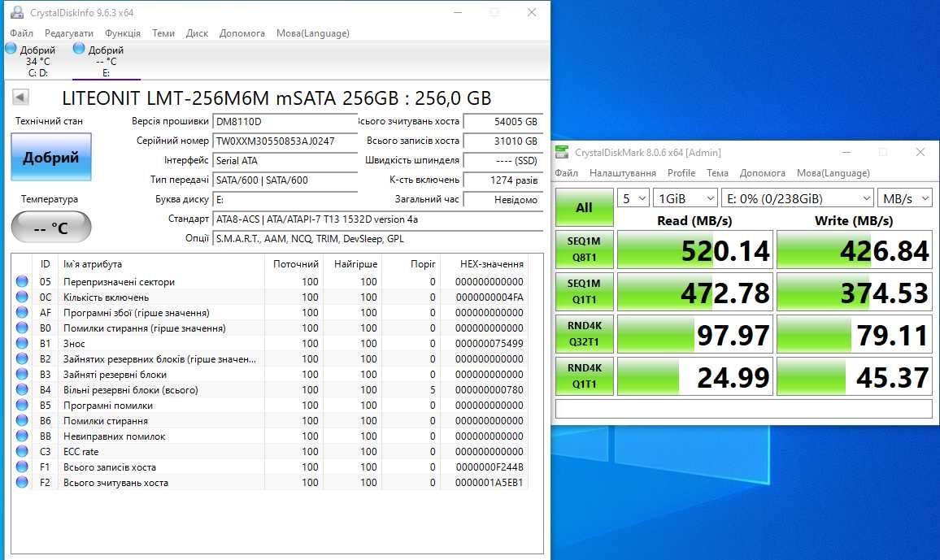940x560 pixels.
Task: Click the ID column header
Action: pyautogui.click(x=45, y=264)
